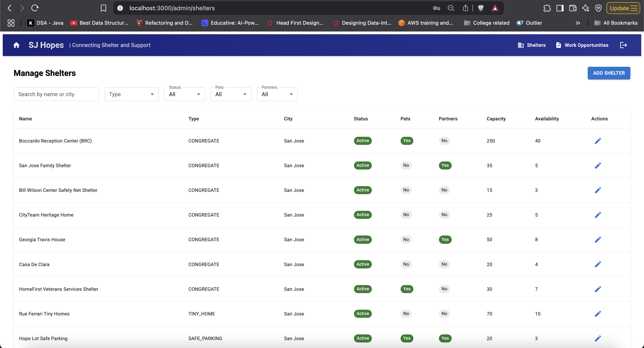
Task: Bookmark this page using bookmark icon
Action: (x=103, y=8)
